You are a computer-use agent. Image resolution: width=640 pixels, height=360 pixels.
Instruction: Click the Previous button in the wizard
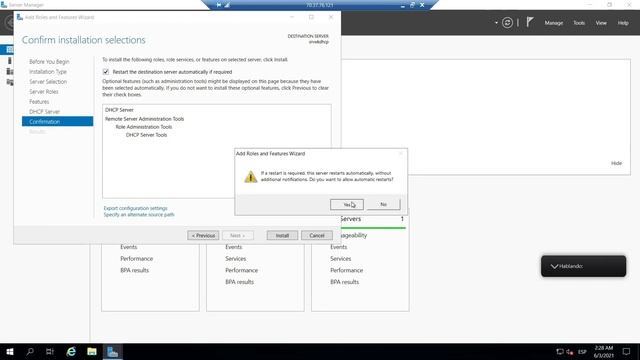[x=203, y=236]
